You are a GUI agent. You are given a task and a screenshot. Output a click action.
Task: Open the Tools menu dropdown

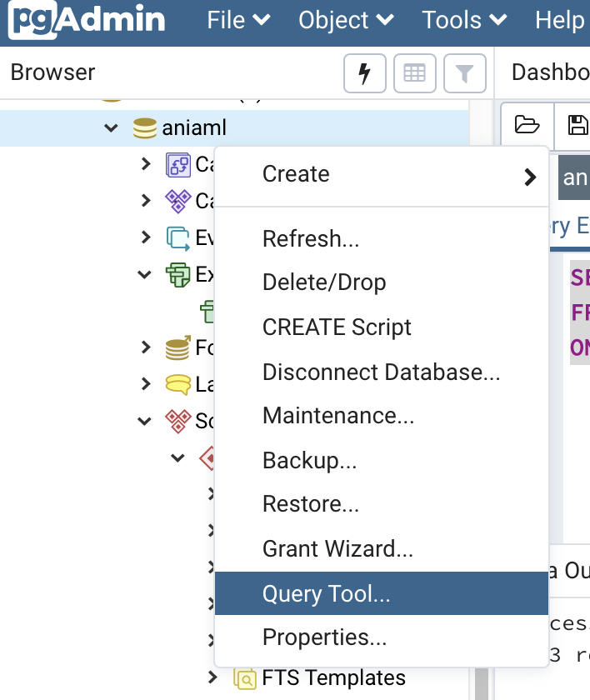[464, 20]
